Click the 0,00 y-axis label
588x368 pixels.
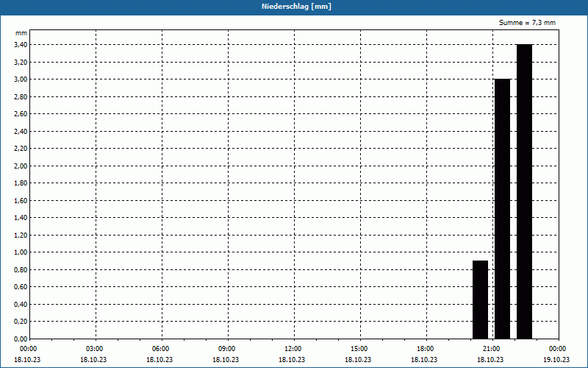tap(21, 339)
